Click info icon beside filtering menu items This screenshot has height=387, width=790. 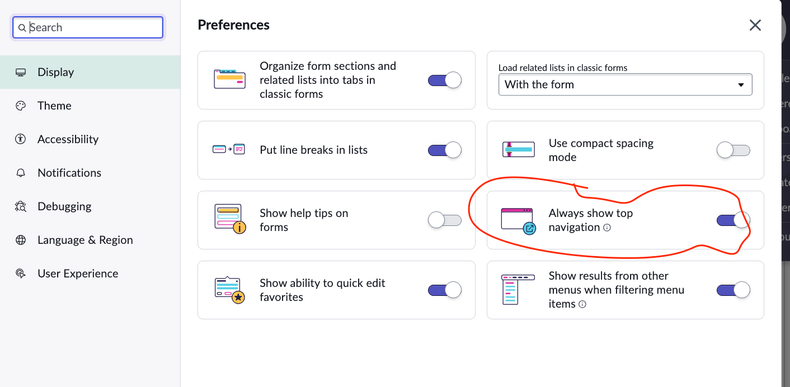[582, 304]
